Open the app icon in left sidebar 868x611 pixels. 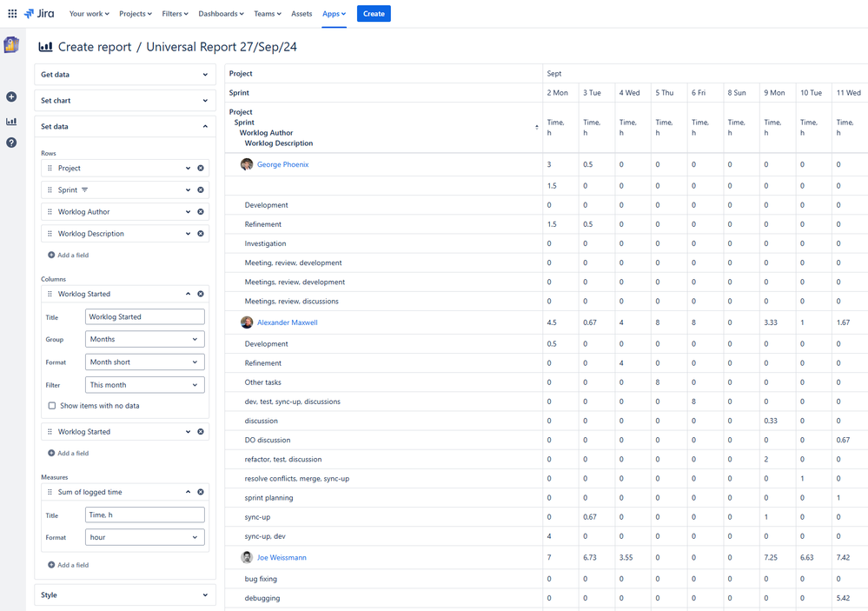[11, 44]
